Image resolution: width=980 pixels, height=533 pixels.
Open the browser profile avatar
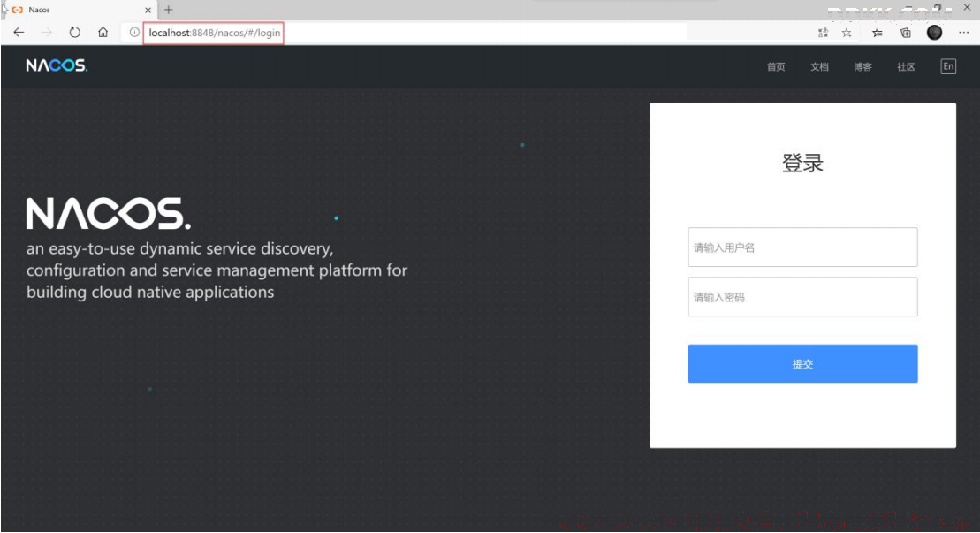tap(934, 33)
